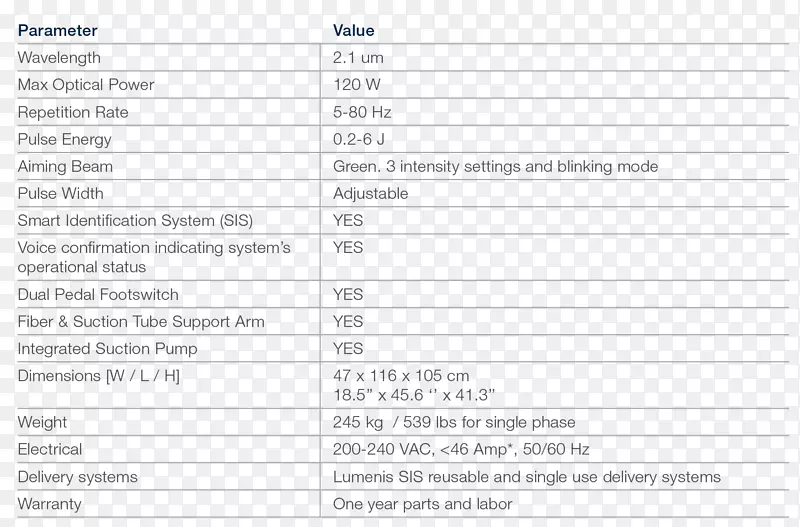Click the Parameter column header

point(57,31)
